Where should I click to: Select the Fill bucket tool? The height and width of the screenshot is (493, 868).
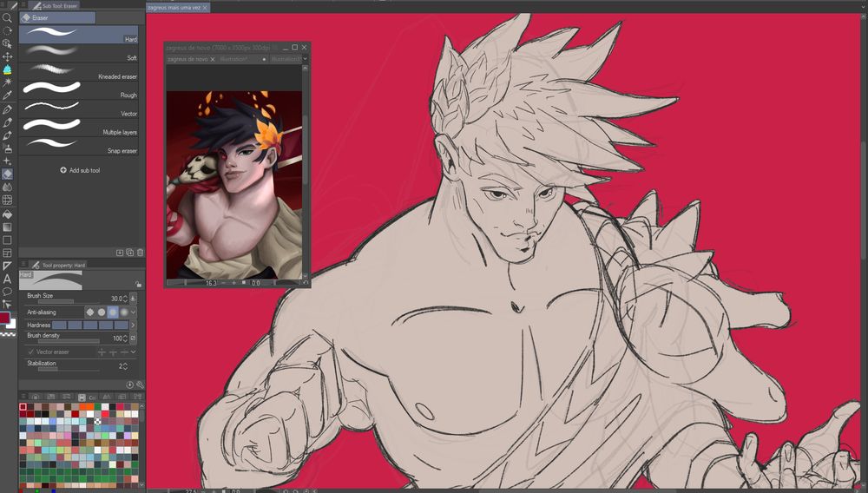pos(7,214)
